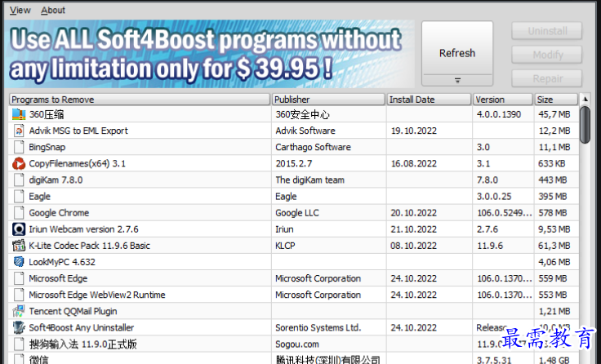Sort by Programs to Remove column
Viewport: 601px width, 364px height.
pyautogui.click(x=140, y=100)
